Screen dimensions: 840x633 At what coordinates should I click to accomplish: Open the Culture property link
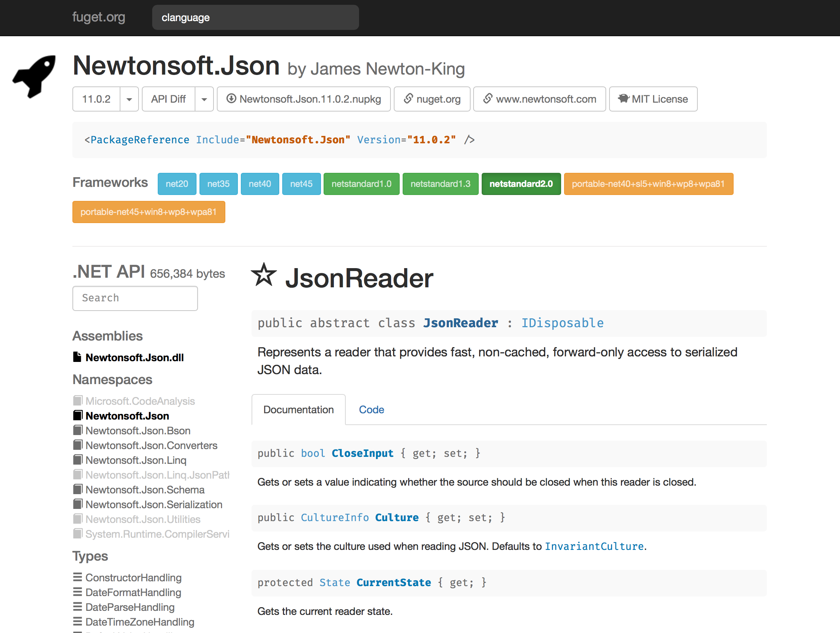[397, 517]
